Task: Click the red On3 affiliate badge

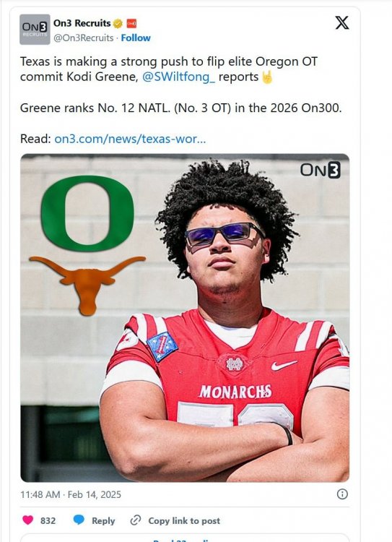Action: click(131, 24)
